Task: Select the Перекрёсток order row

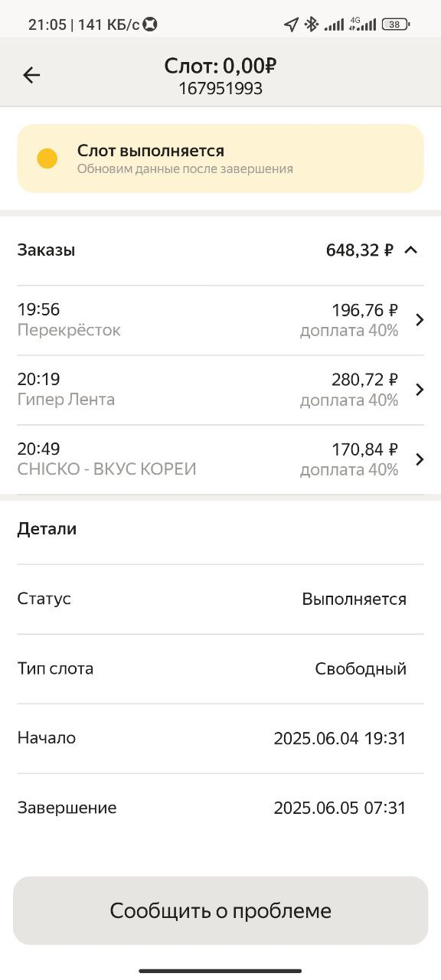Action: pos(220,320)
